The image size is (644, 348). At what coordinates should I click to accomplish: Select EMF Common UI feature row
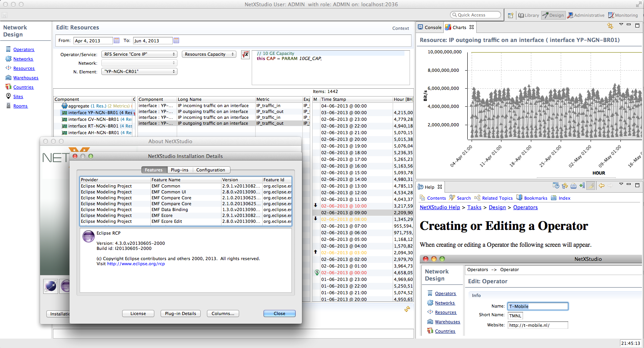(x=186, y=192)
